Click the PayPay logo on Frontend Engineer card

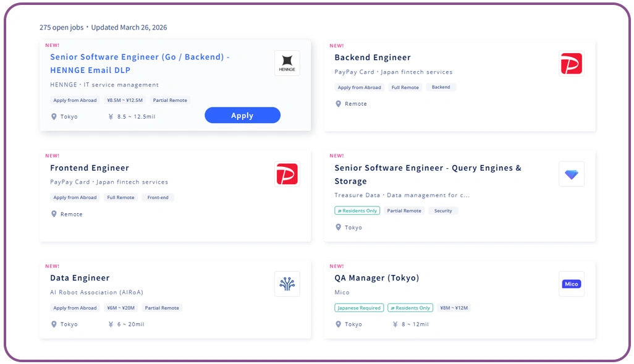tap(287, 174)
